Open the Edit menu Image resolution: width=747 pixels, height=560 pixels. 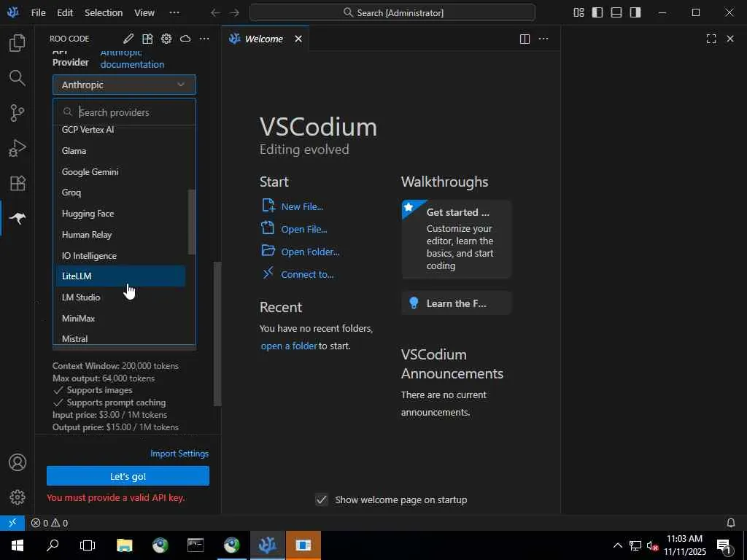pyautogui.click(x=65, y=12)
